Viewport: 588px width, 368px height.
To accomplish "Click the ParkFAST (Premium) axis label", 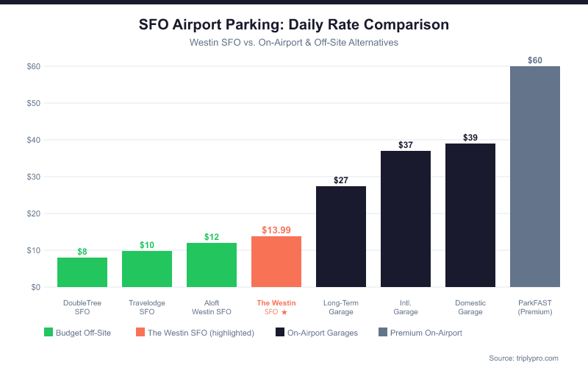I will coord(535,307).
